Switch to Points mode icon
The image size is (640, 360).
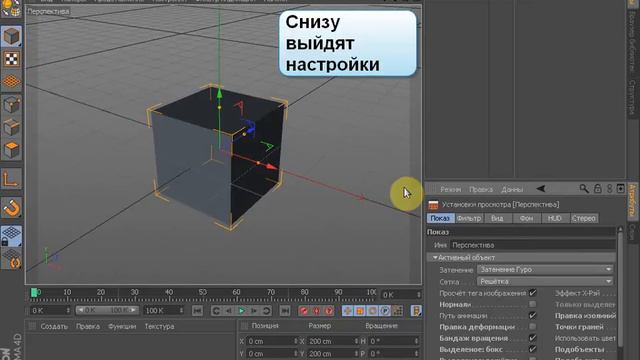coord(11,105)
